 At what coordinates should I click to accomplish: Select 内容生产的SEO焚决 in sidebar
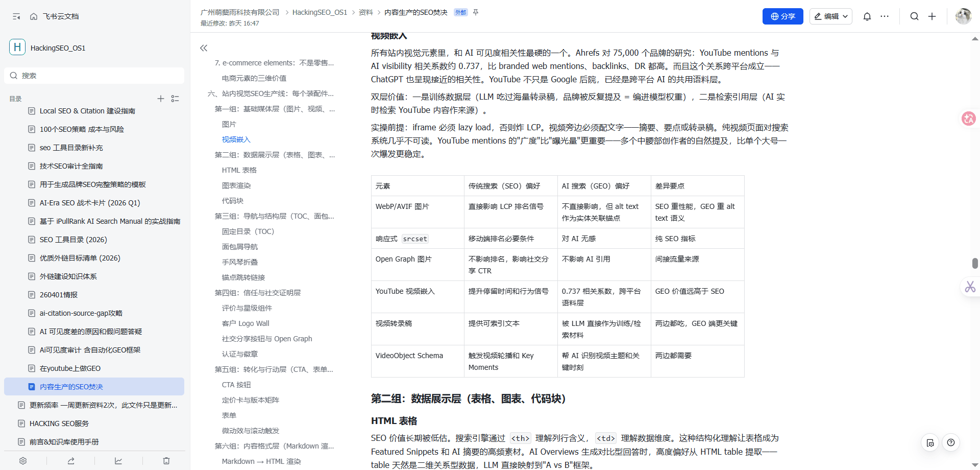[94, 387]
